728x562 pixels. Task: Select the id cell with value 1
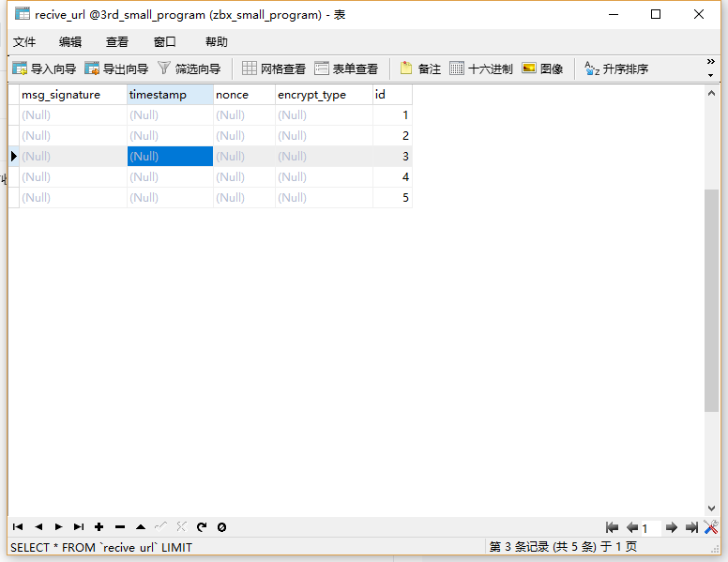pyautogui.click(x=392, y=115)
